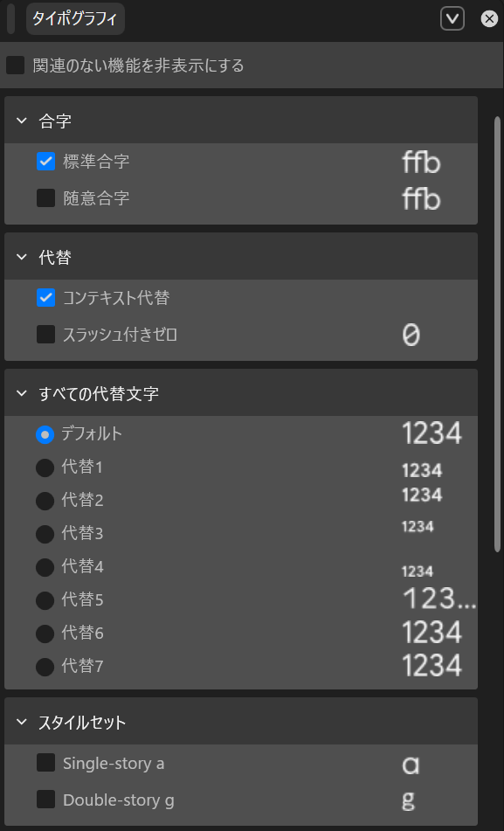Viewport: 504px width, 831px height.
Task: Collapse the スタイルセット section
Action: [x=21, y=722]
